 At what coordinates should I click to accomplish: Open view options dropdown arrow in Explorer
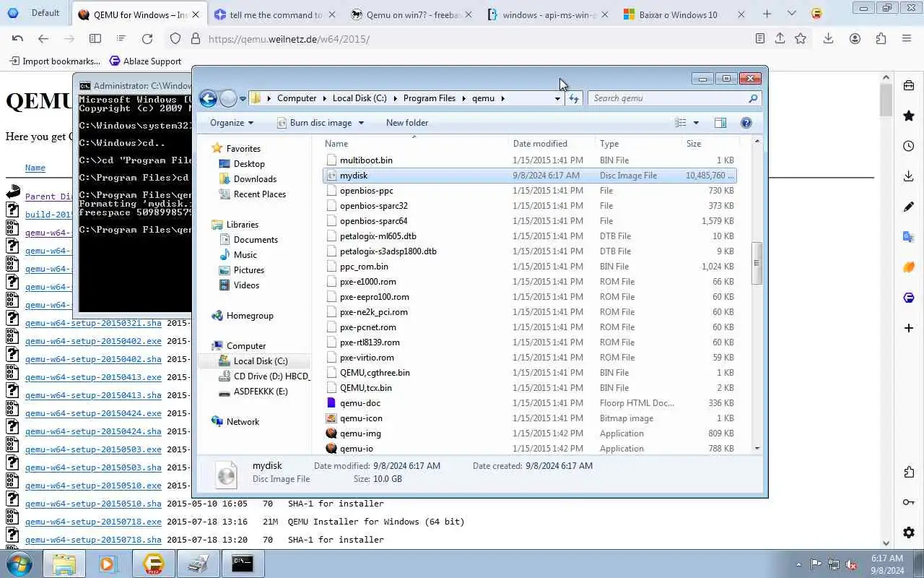(696, 123)
